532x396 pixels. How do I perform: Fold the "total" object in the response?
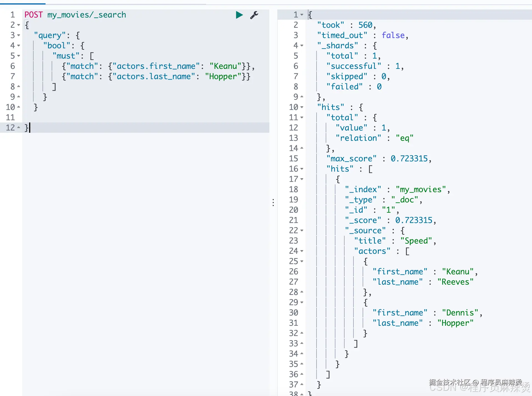(x=302, y=117)
